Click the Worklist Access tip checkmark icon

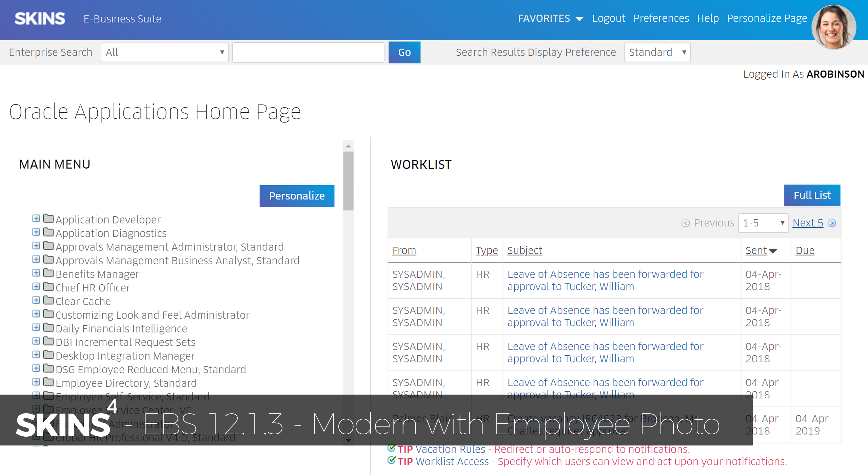pos(391,460)
